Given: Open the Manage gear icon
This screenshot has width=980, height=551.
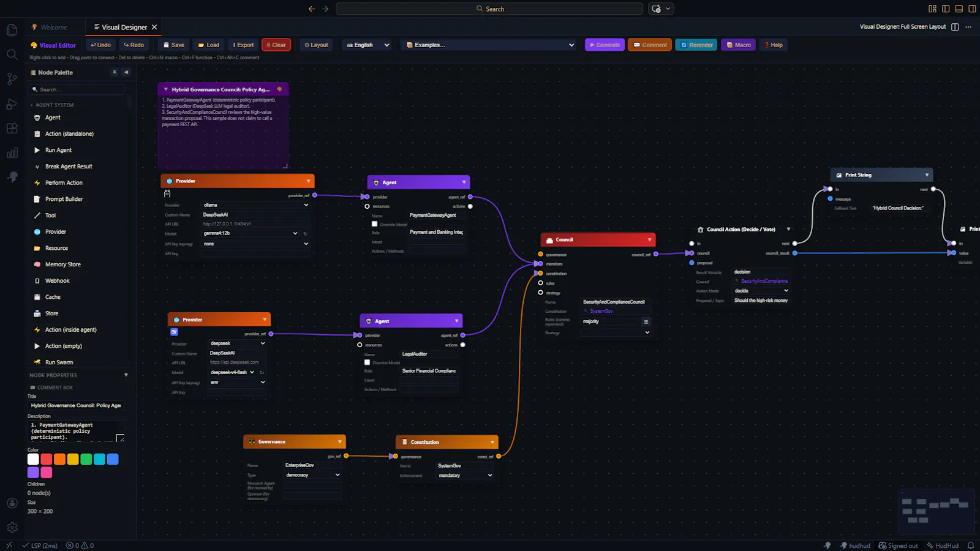Looking at the screenshot, I should tap(12, 527).
